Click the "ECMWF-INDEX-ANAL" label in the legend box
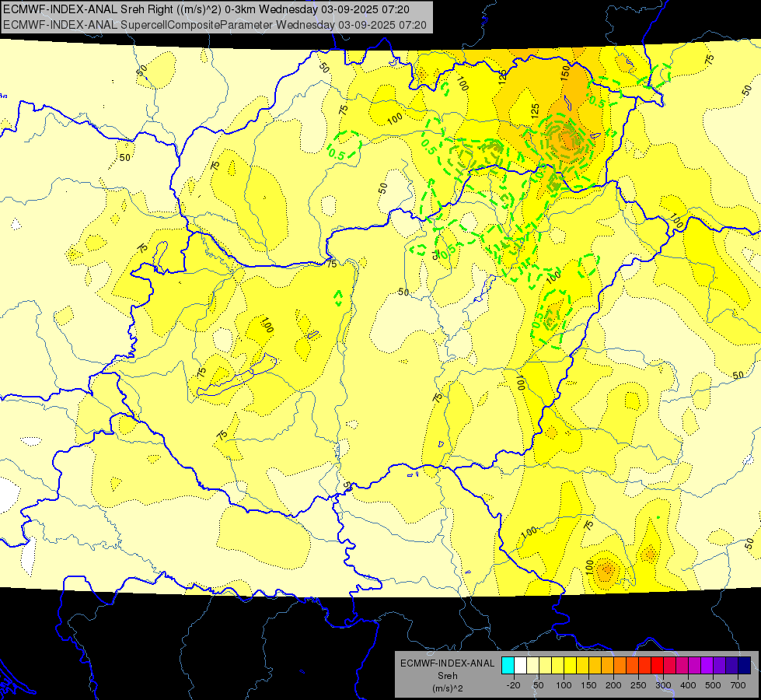This screenshot has height=700, width=761. pos(448,663)
